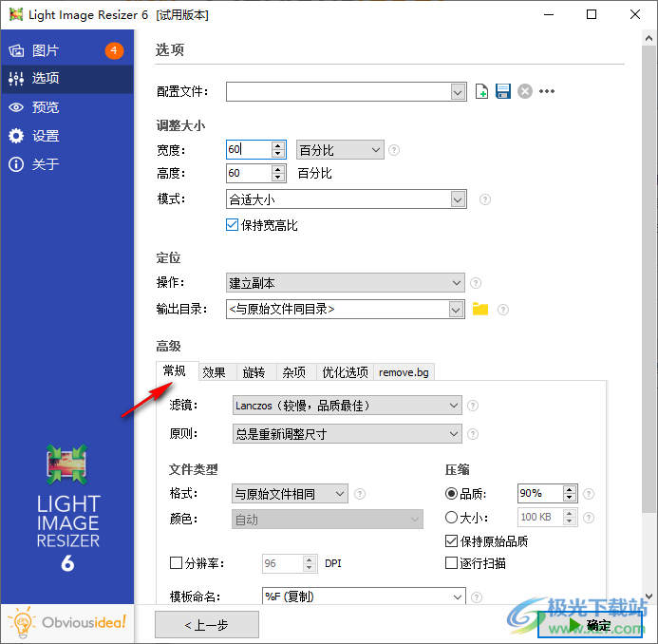This screenshot has width=658, height=644.
Task: Switch to the 效果 tab
Action: pos(217,372)
